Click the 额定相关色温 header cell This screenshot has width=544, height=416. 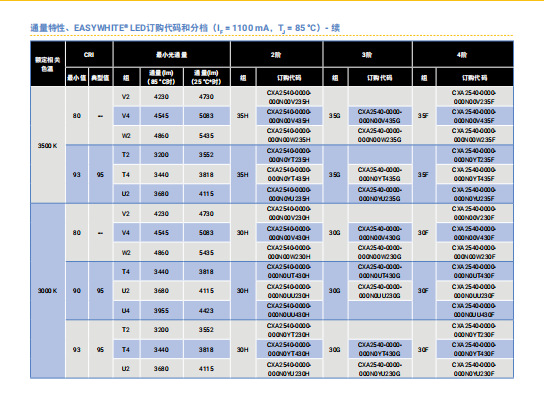48,64
